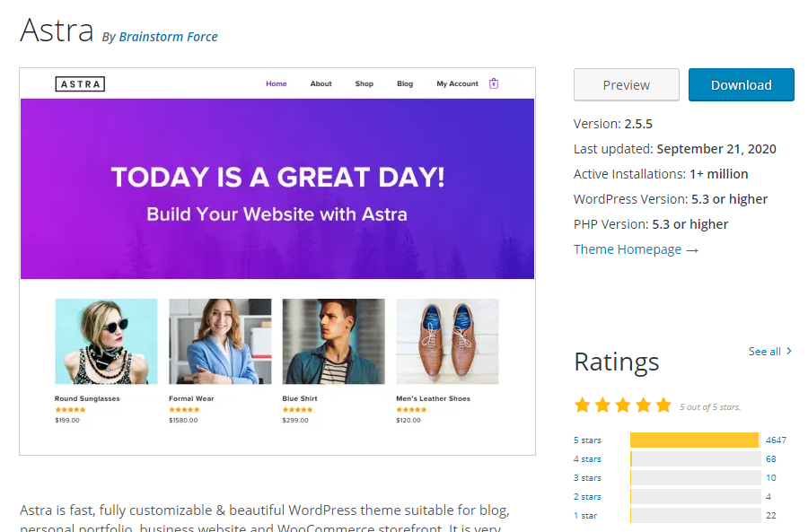Click the Men's Leather Shoes product image

click(447, 342)
